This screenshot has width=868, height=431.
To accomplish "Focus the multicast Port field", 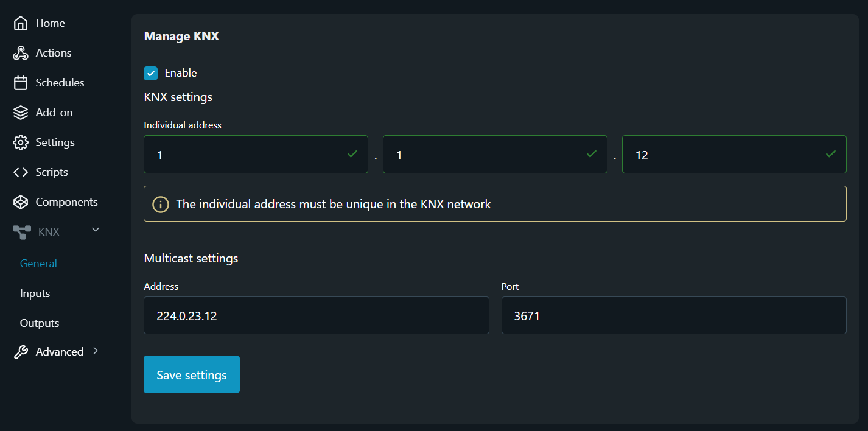I will pyautogui.click(x=673, y=315).
